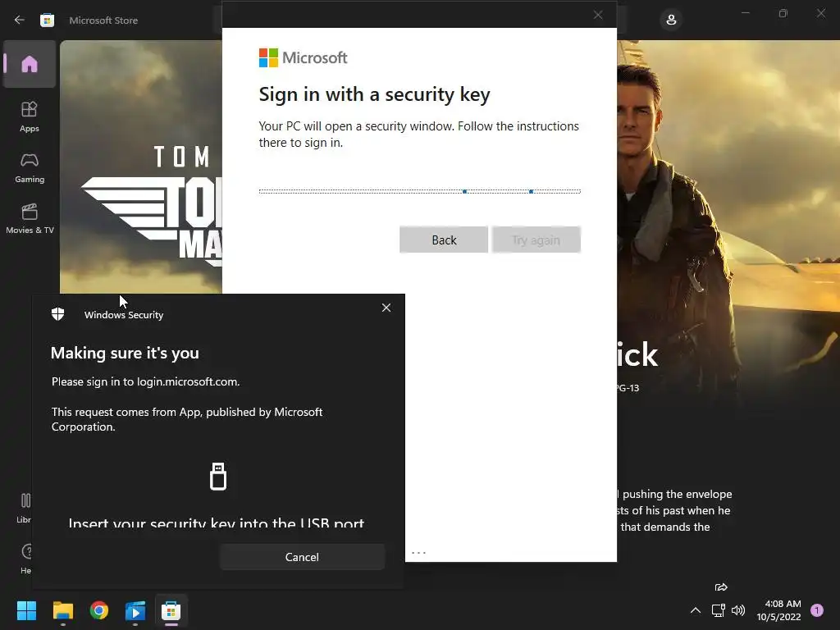Click the loading dots in sign-in dialog

click(x=418, y=552)
